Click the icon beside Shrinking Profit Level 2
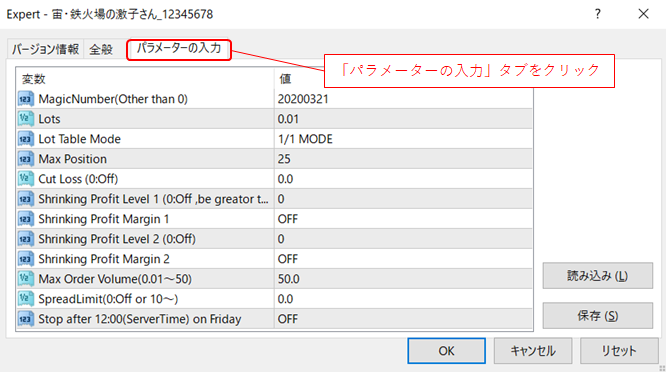Viewport: 666px width, 372px height. (25, 239)
